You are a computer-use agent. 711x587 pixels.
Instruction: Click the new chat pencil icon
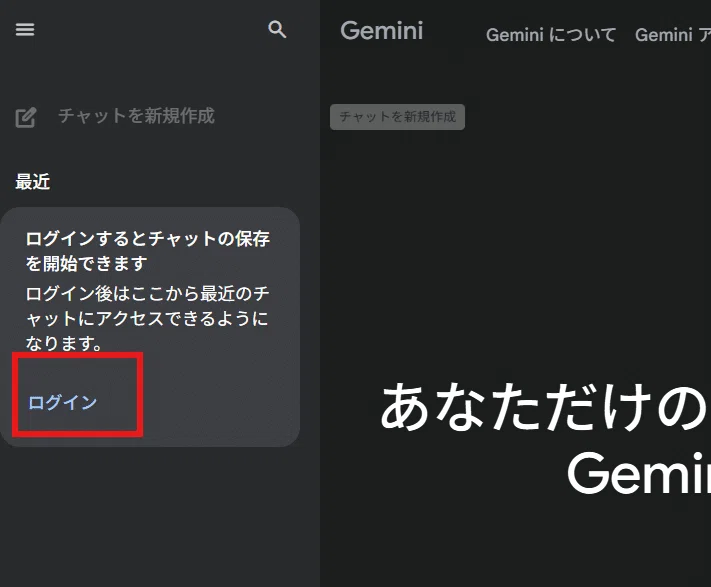25,117
